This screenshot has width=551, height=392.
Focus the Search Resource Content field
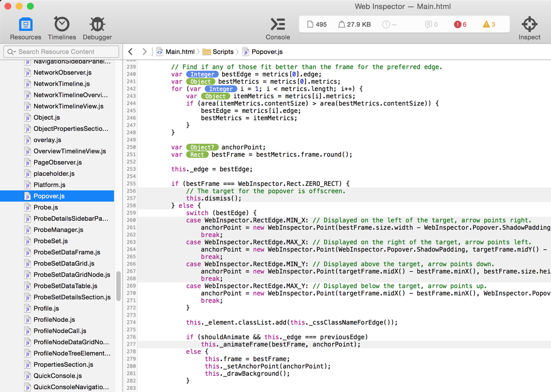[x=61, y=52]
